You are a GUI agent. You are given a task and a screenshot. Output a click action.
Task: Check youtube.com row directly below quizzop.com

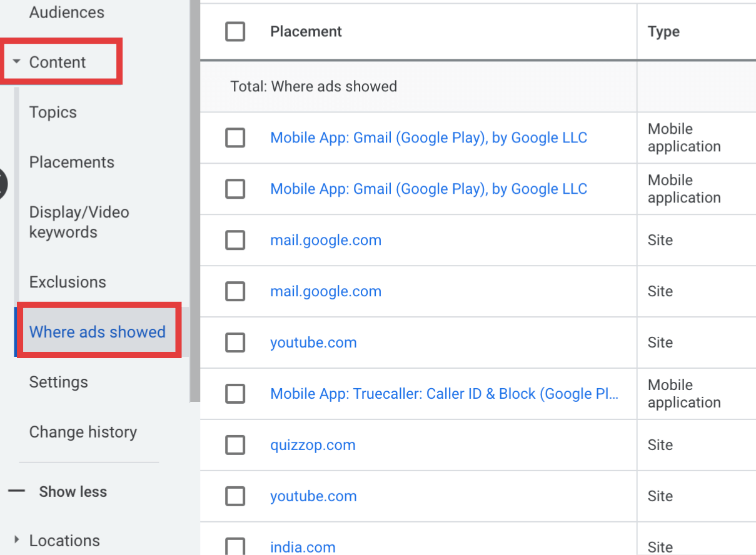[x=235, y=496]
